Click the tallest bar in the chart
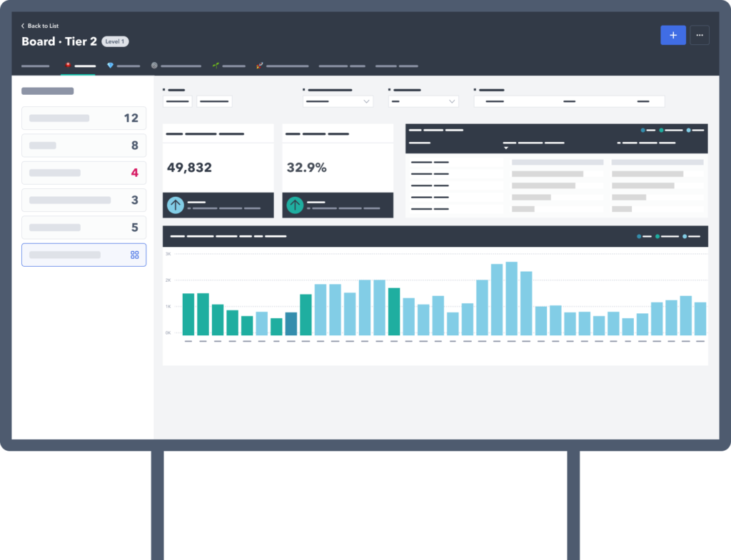The width and height of the screenshot is (731, 560). [511, 298]
